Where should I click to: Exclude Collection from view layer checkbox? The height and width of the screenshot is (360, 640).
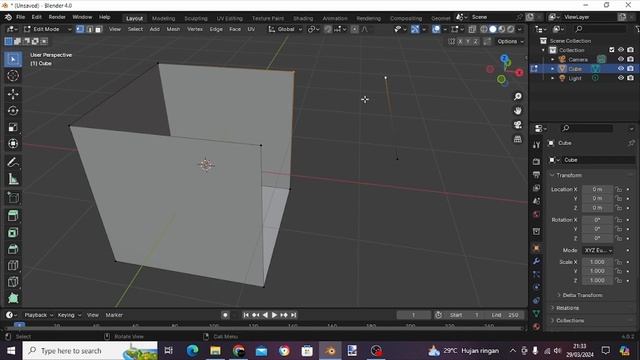point(611,50)
